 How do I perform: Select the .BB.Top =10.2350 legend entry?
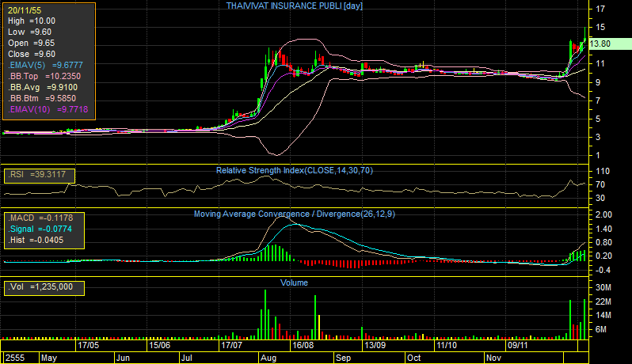pos(44,76)
